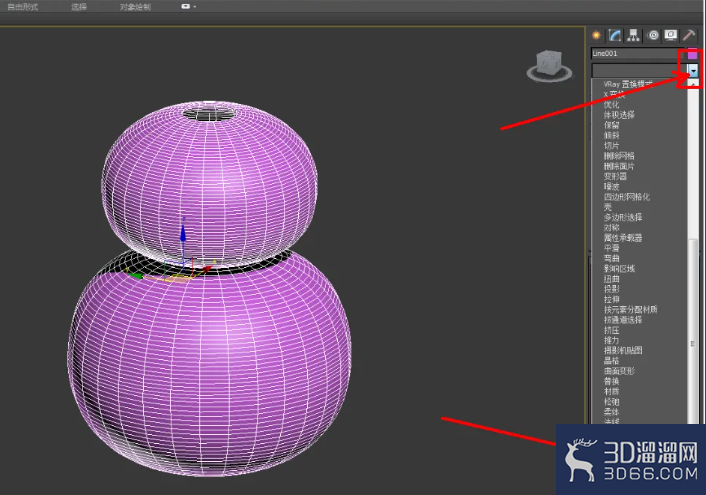Select the 优化 modifier
This screenshot has height=495, width=706.
tap(611, 104)
